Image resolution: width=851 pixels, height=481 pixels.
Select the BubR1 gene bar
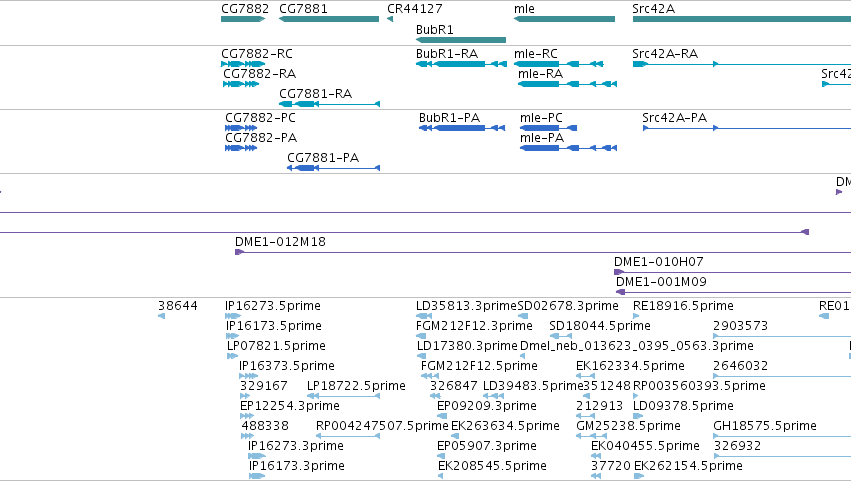461,40
